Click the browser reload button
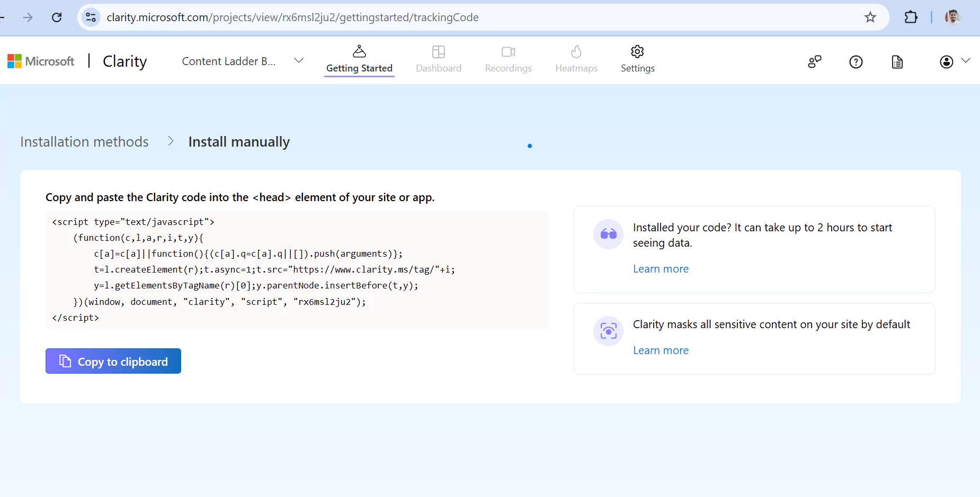Image resolution: width=980 pixels, height=497 pixels. [57, 17]
